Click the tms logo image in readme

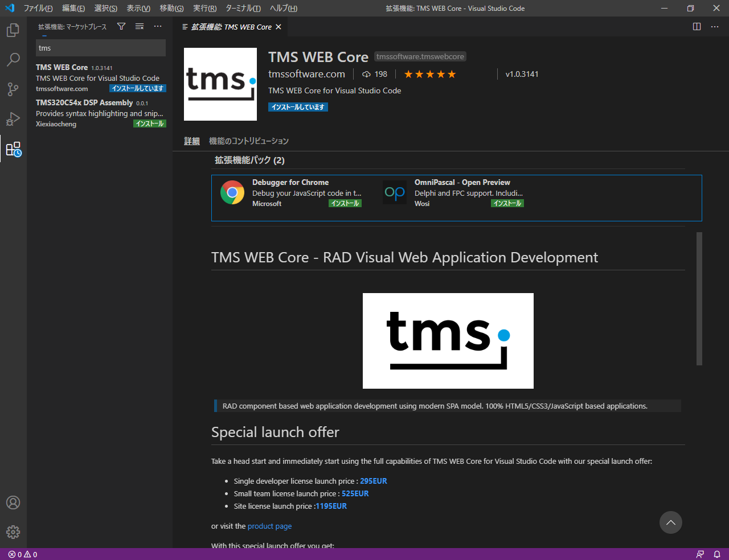tap(448, 341)
